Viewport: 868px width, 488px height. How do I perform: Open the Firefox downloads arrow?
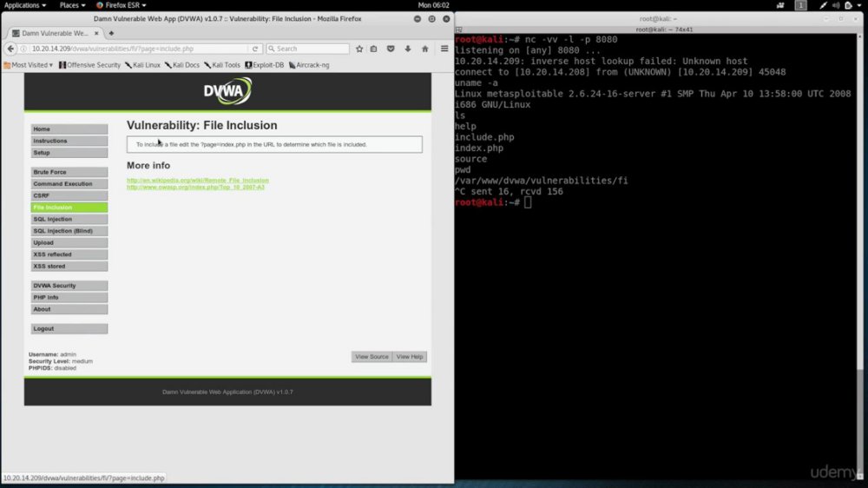[x=408, y=49]
